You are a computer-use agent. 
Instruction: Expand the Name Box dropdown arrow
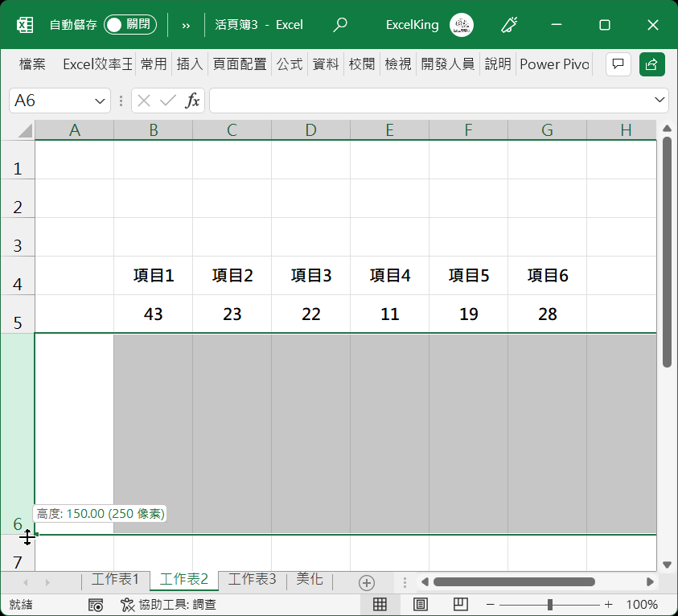(101, 101)
